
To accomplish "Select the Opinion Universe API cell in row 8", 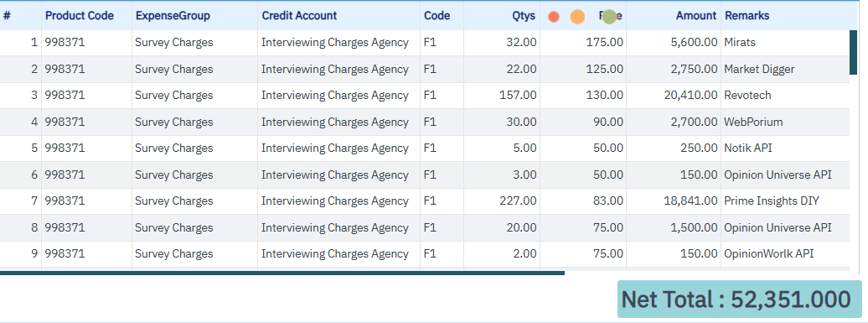I will tap(785, 227).
